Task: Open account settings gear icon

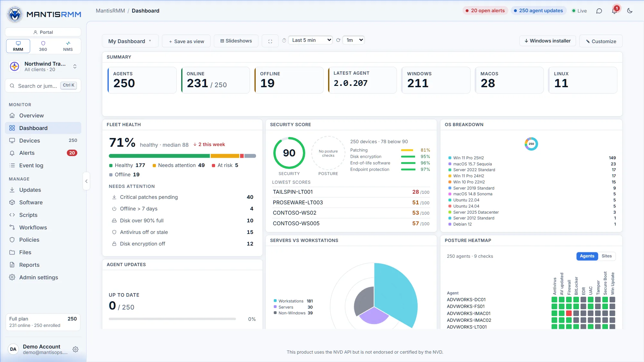Action: coord(75,349)
